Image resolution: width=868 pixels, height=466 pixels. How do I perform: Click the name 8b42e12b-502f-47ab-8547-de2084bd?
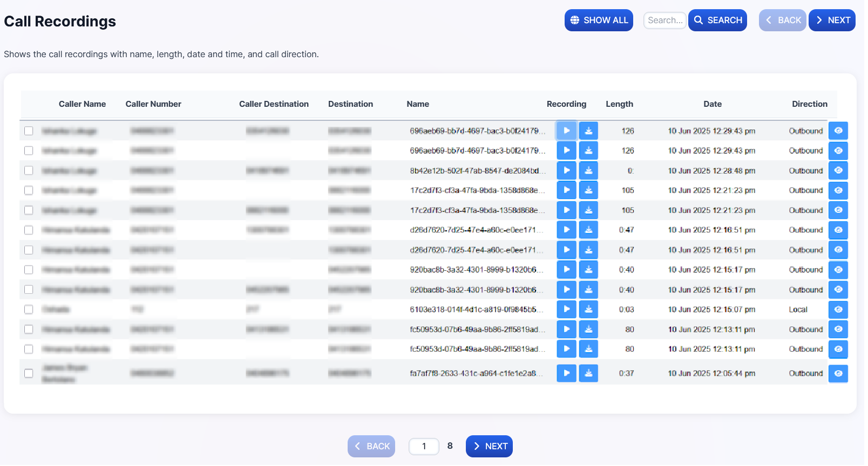click(478, 170)
